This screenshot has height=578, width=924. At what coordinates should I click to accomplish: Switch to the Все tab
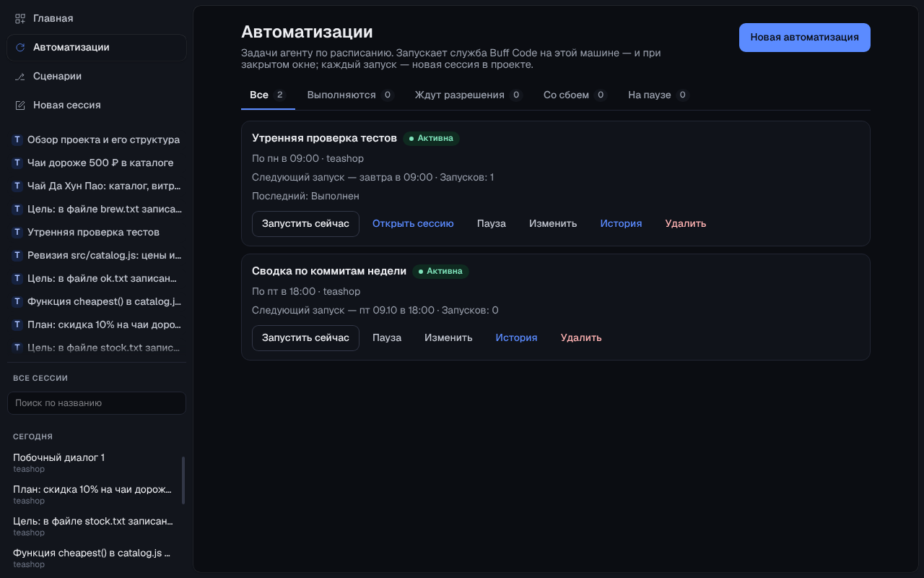268,95
